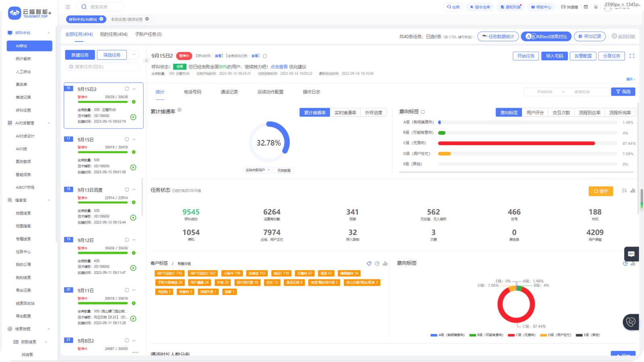
Task: Switch to the 通话记录 tab
Action: click(229, 92)
